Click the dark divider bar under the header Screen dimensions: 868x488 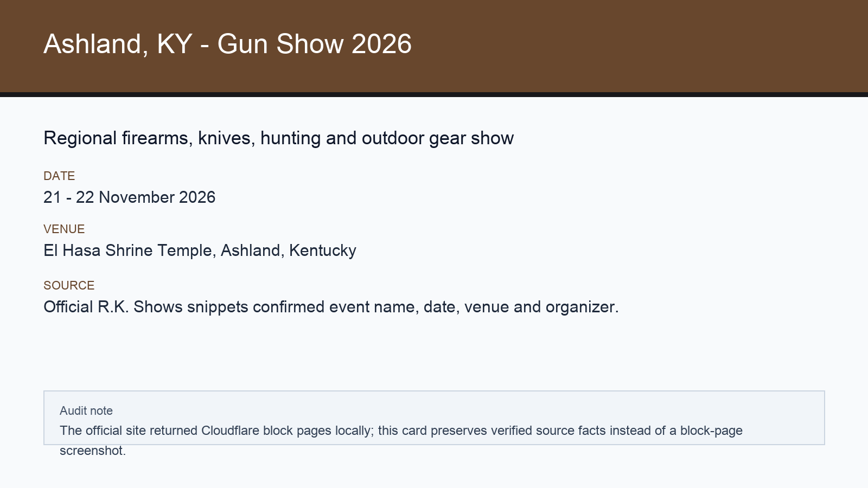coord(434,94)
